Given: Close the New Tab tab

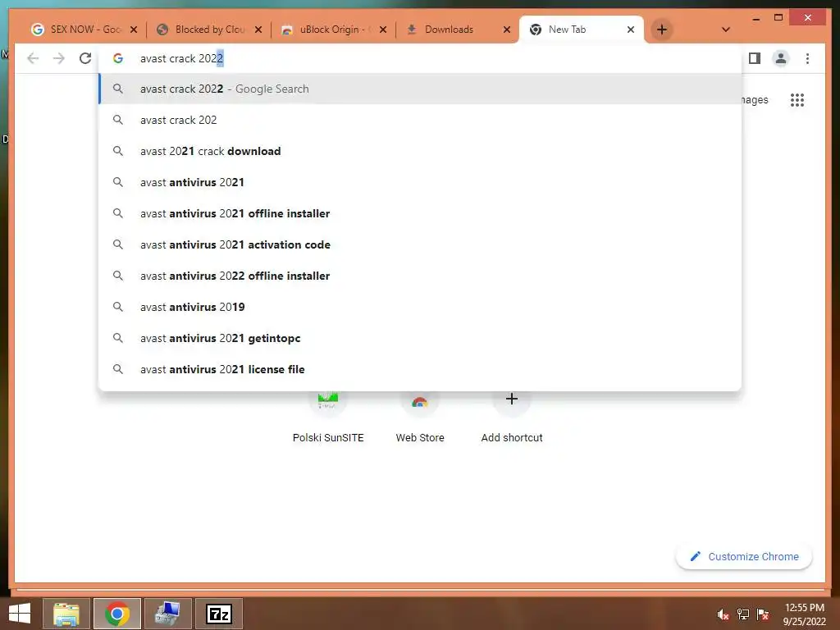Looking at the screenshot, I should pyautogui.click(x=631, y=30).
